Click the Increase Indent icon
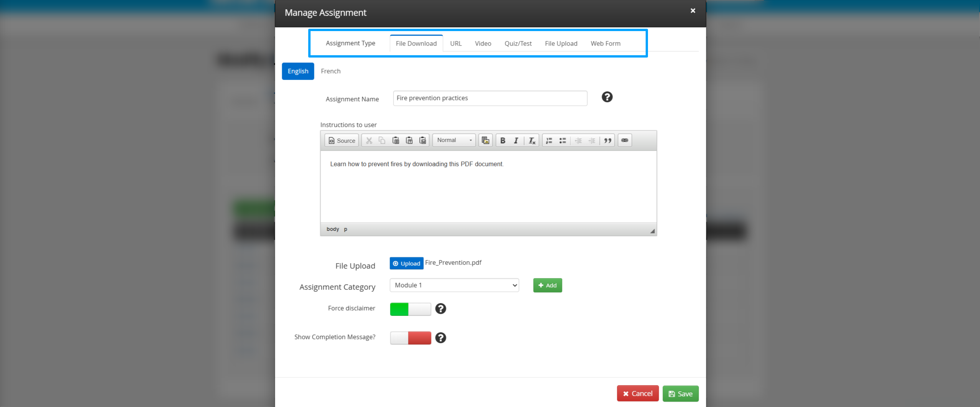980x407 pixels. coord(592,140)
